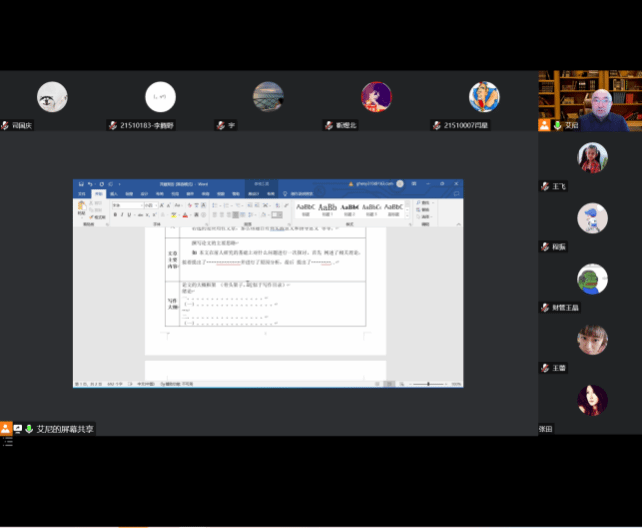The width and height of the screenshot is (642, 530).
Task: Select 王飞's participant video thumbnail
Action: [x=592, y=157]
